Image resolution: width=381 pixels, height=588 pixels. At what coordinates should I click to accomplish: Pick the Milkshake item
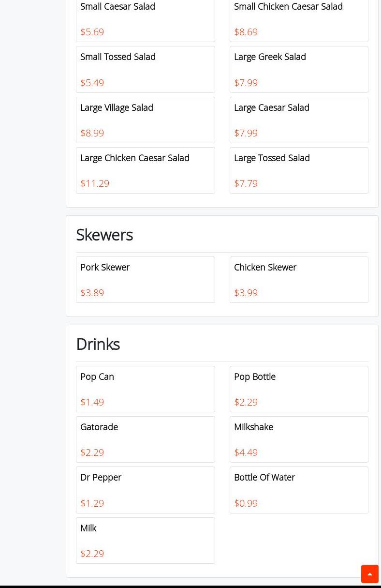[x=299, y=439]
